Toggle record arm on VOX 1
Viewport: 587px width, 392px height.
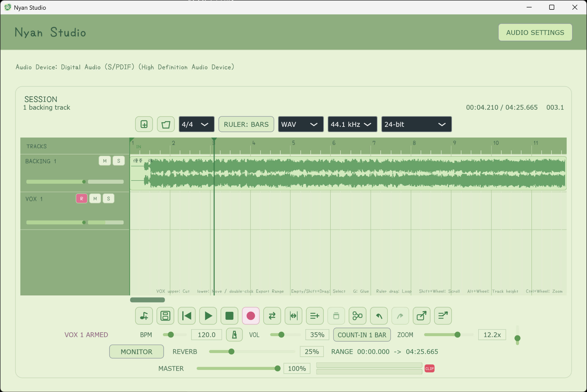point(82,199)
